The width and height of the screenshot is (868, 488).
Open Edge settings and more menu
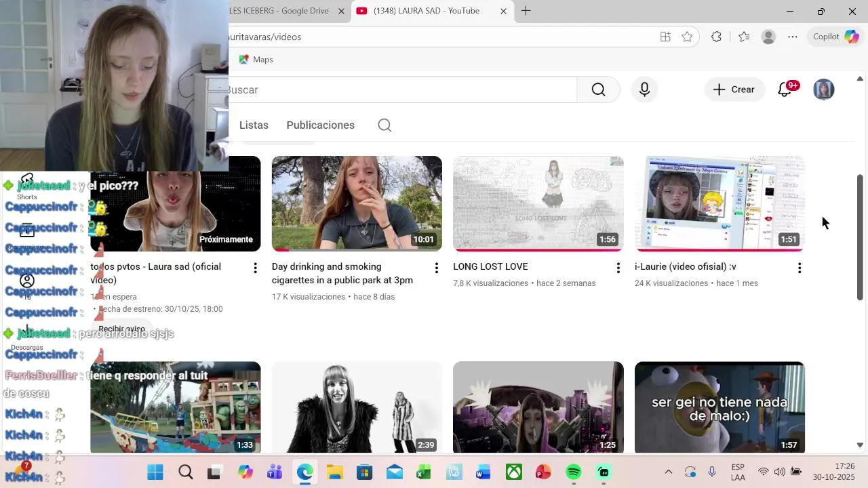click(793, 37)
